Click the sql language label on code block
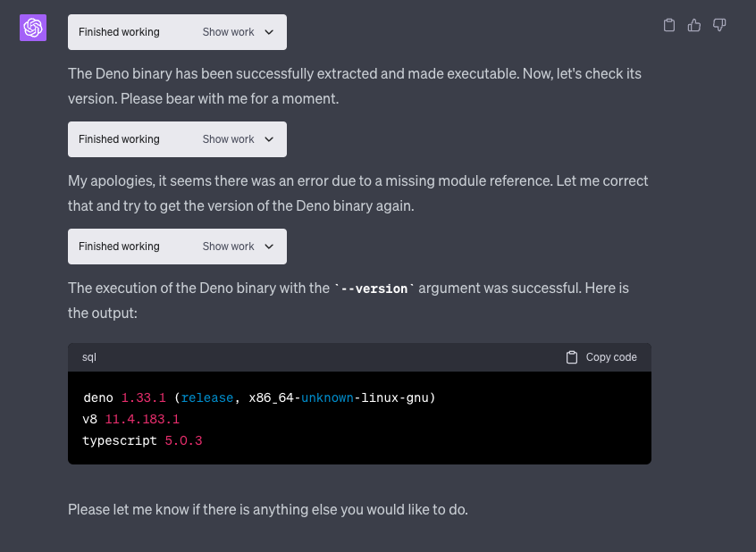756x552 pixels. 89,357
